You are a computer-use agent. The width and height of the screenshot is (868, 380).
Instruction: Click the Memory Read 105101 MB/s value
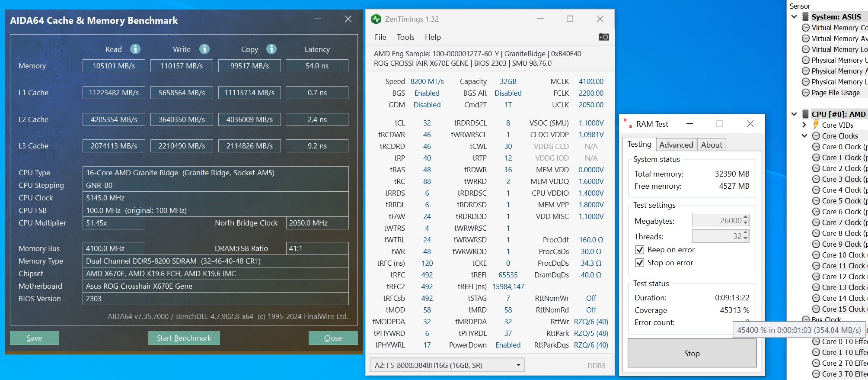tap(114, 66)
